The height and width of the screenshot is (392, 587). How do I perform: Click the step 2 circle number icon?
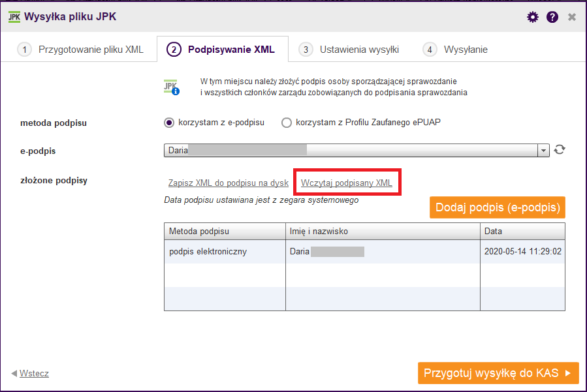pos(174,50)
